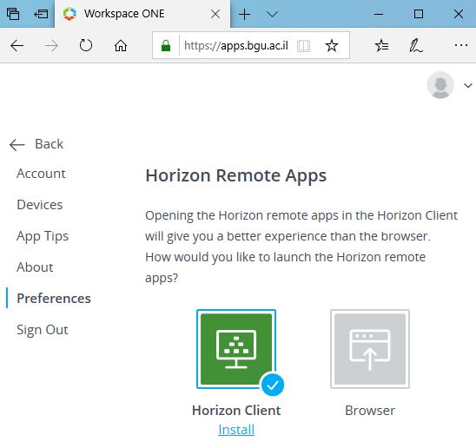Choose Horizon Client launch option

coord(236,349)
